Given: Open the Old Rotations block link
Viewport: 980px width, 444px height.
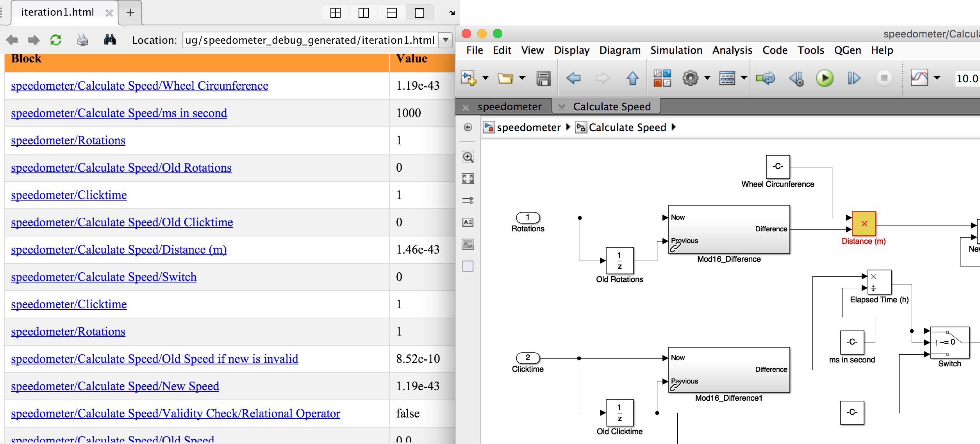Looking at the screenshot, I should 121,168.
